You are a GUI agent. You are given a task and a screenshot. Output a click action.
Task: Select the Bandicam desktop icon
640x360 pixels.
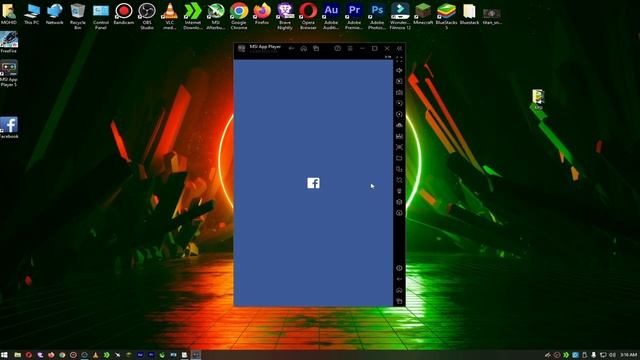click(x=124, y=14)
